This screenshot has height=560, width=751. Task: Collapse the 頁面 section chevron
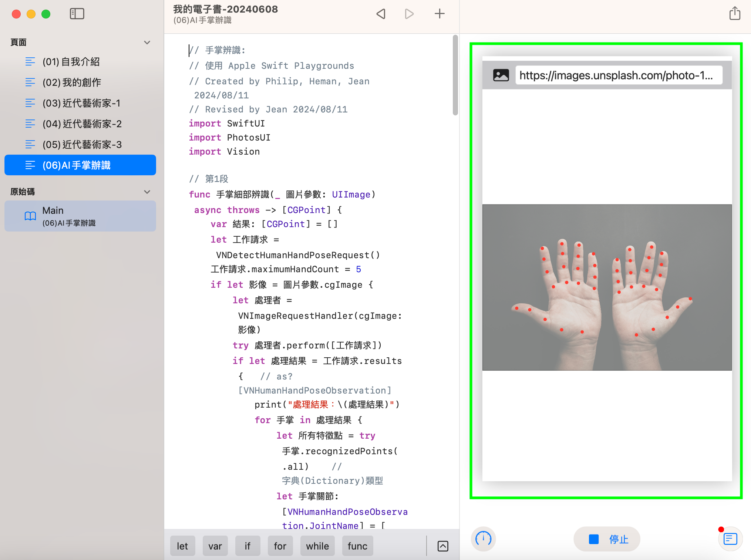(x=147, y=43)
